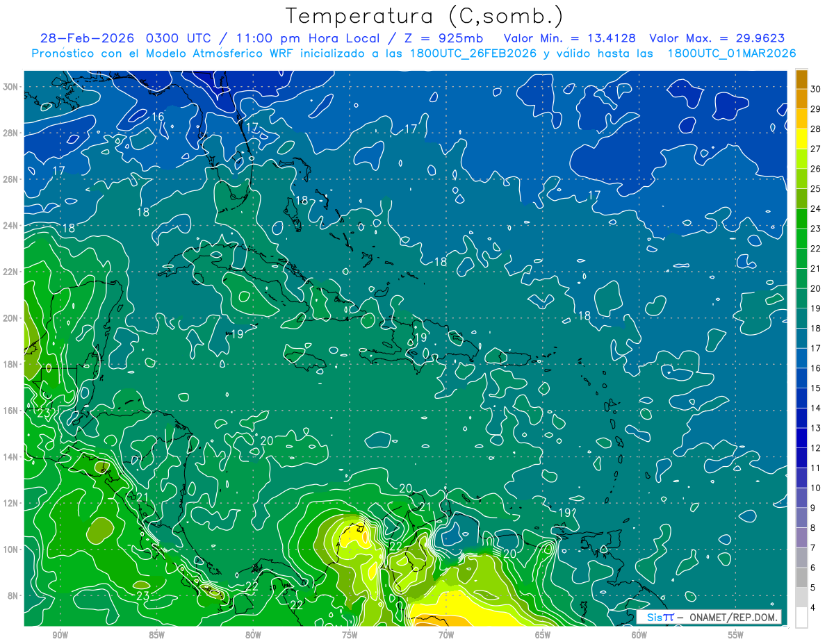Click the purple colorbar segment between 8 and 9
Screen dimensions: 834x644
tap(801, 518)
